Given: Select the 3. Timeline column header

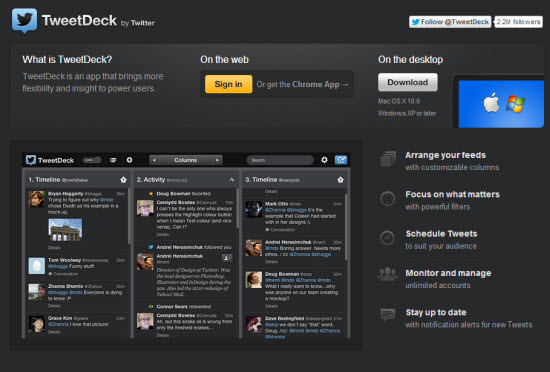Looking at the screenshot, I should tap(294, 180).
